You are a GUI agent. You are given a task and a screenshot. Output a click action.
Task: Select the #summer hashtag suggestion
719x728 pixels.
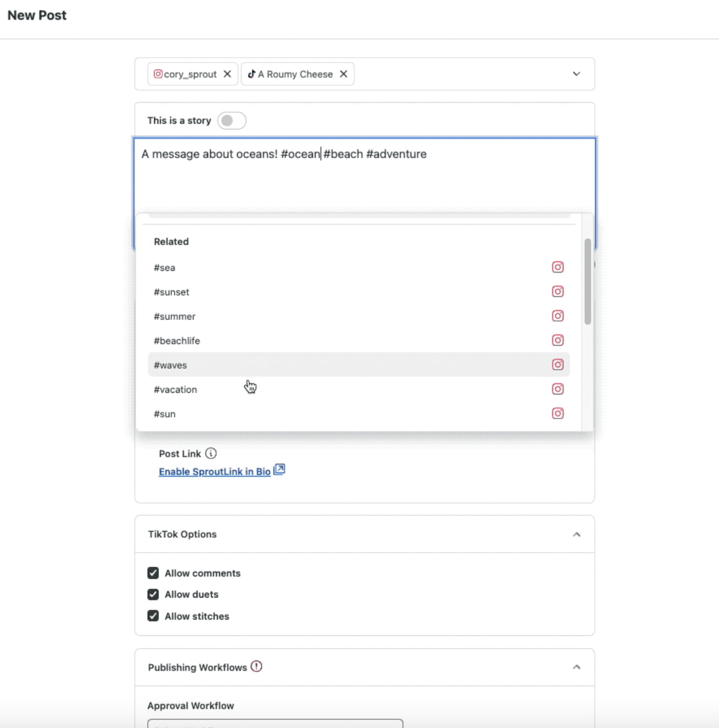click(175, 316)
